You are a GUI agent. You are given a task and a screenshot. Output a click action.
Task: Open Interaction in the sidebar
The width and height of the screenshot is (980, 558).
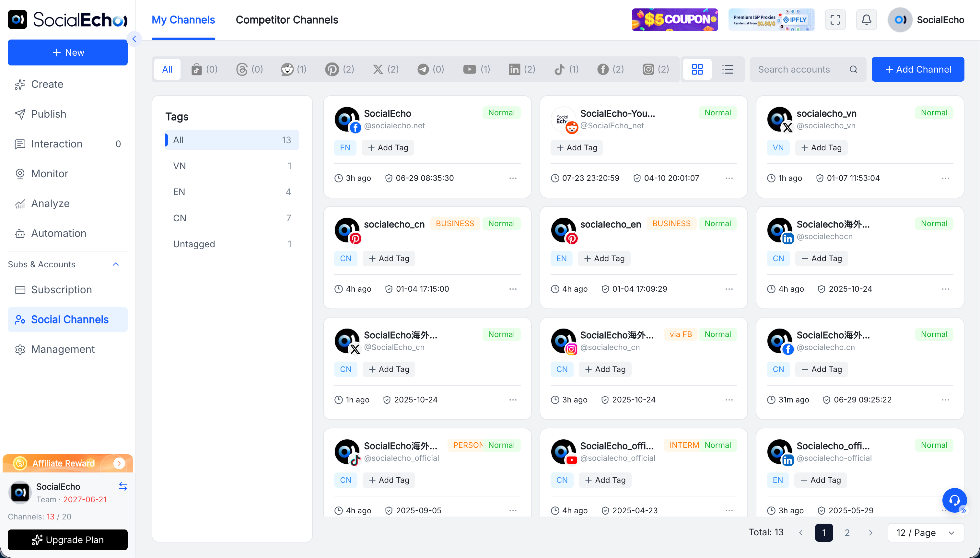[67, 144]
